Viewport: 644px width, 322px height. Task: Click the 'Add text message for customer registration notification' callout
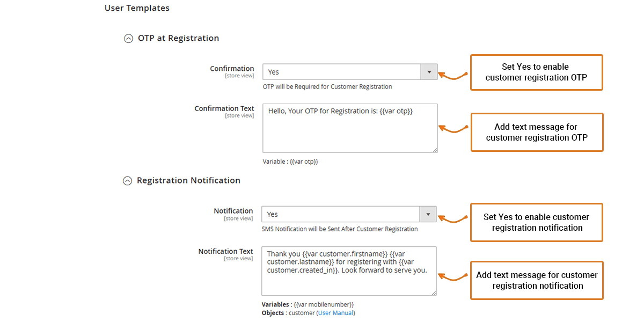point(537,280)
